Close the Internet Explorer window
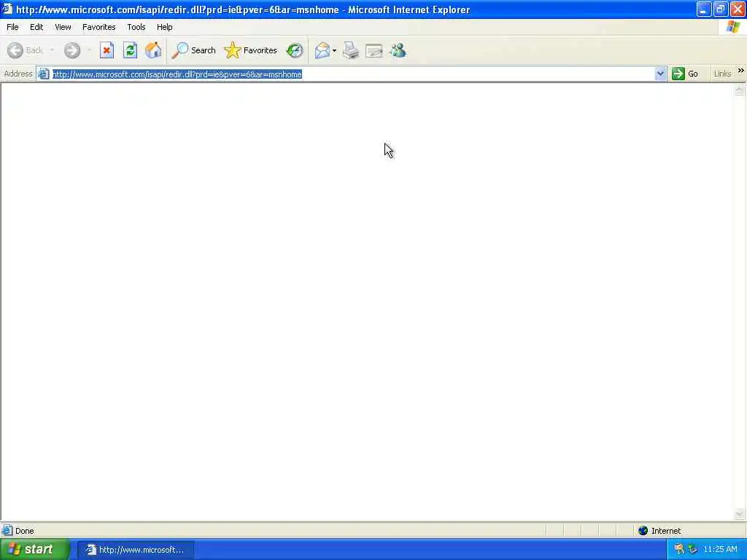747x560 pixels. 738,9
